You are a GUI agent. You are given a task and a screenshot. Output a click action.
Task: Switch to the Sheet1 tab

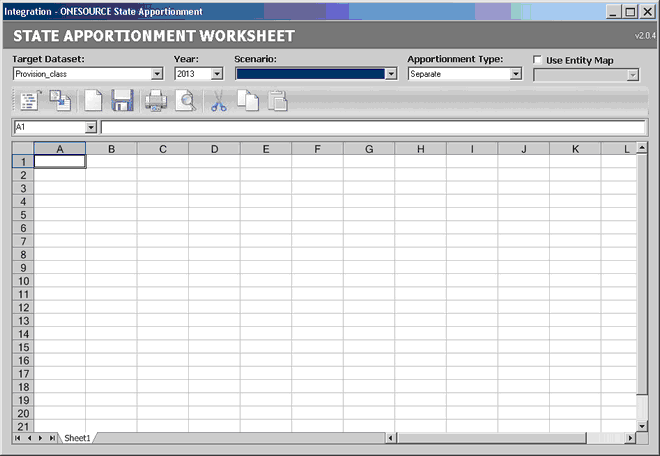coord(77,438)
